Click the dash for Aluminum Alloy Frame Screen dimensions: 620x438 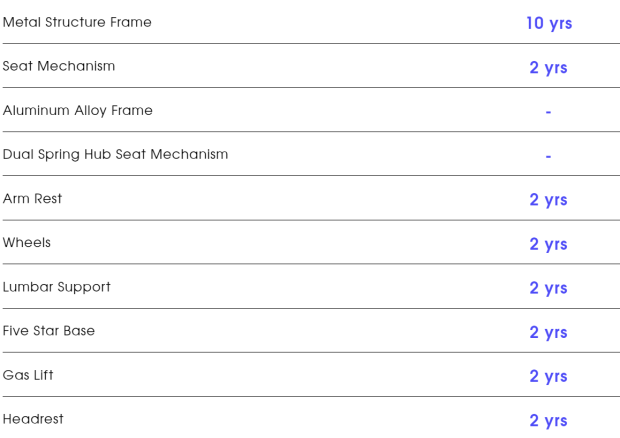548,112
